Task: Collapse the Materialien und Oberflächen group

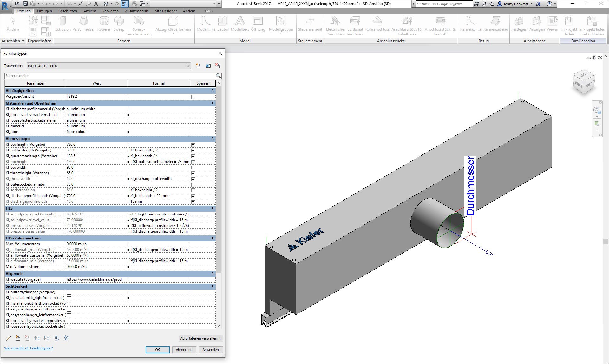Action: [213, 103]
